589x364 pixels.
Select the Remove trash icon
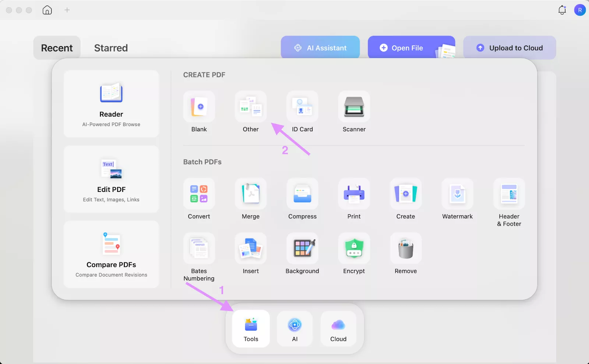point(406,249)
